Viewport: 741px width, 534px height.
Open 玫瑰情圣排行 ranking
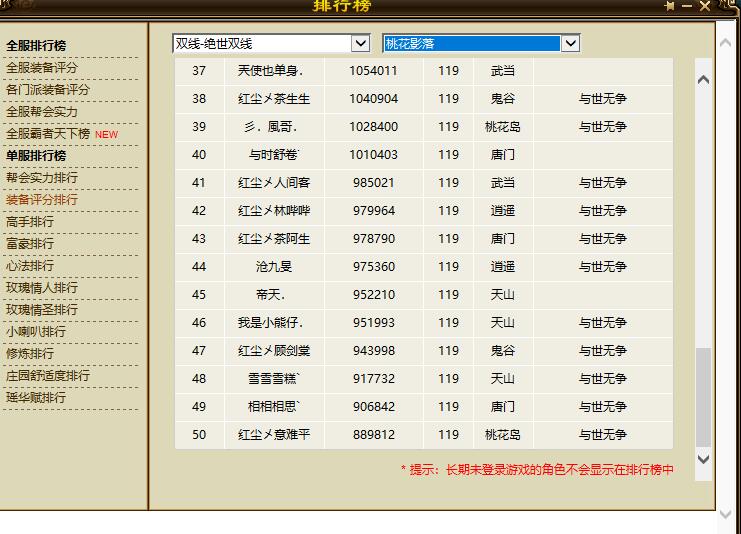[x=42, y=310]
